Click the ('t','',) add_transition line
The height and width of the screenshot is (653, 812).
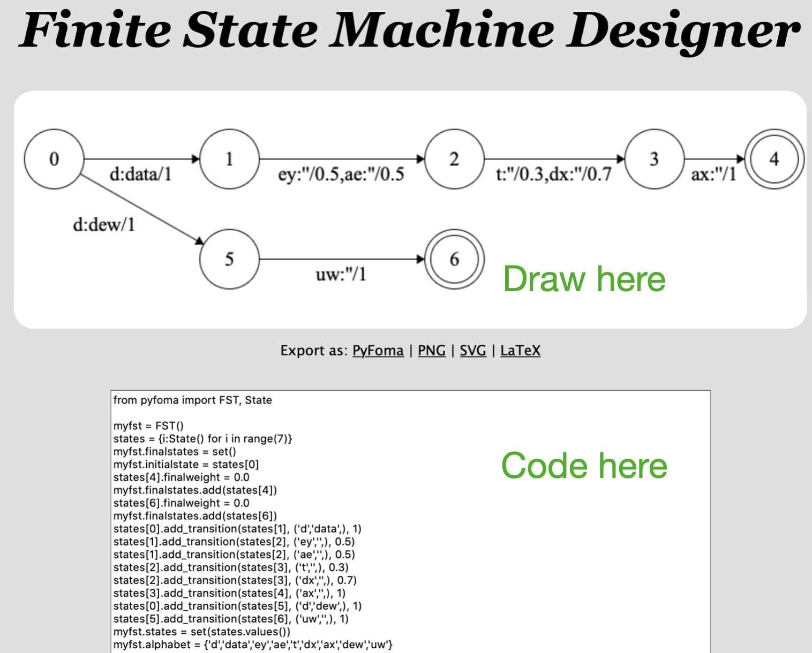point(231,567)
